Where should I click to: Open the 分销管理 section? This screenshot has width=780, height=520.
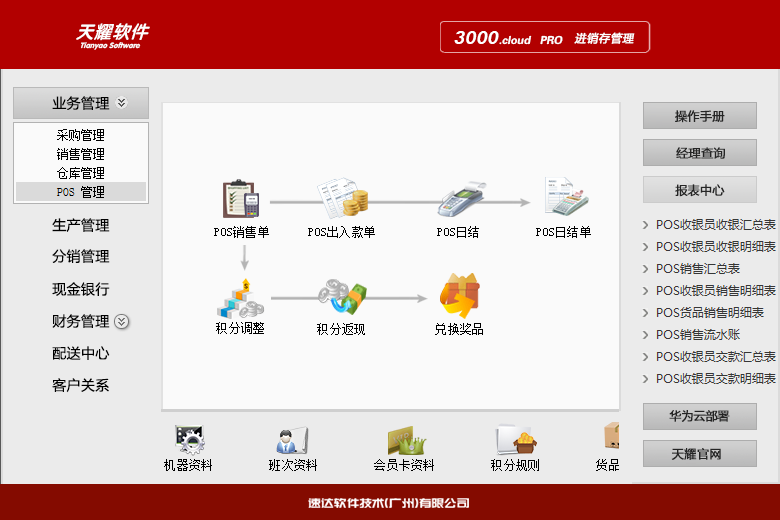81,257
